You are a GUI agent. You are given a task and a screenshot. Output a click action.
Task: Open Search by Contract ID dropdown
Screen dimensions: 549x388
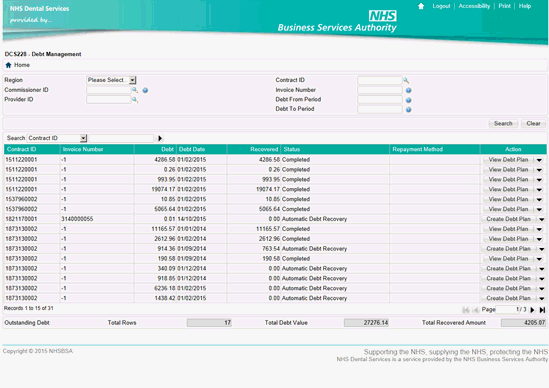83,138
